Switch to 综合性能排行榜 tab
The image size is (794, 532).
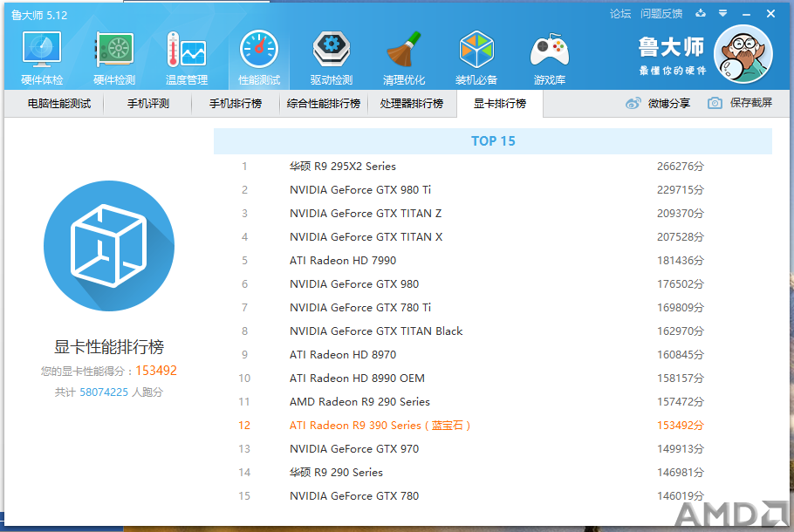324,104
